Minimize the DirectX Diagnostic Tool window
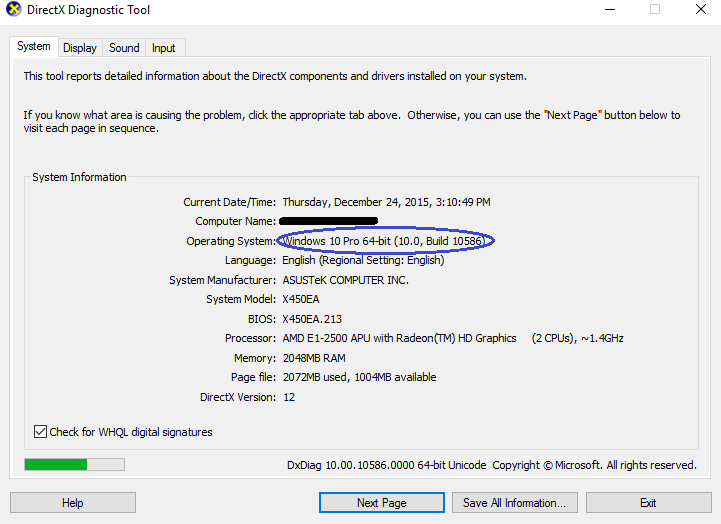Viewport: 721px width, 524px height. click(610, 10)
